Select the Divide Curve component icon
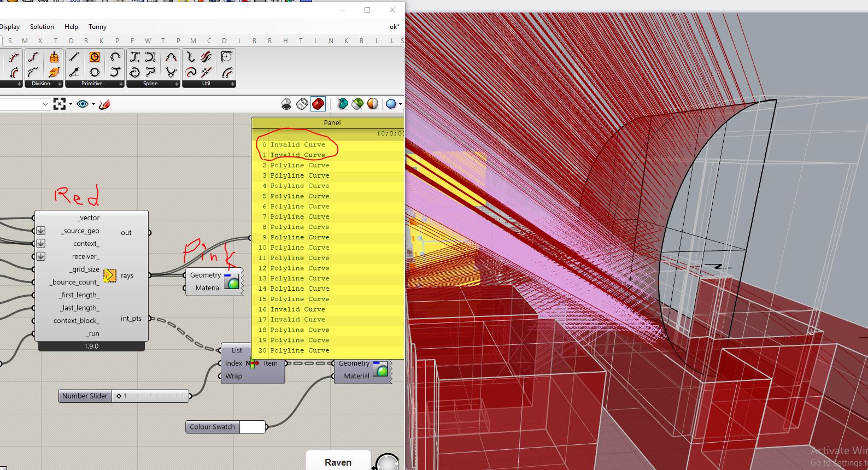The image size is (868, 470). pos(33,57)
